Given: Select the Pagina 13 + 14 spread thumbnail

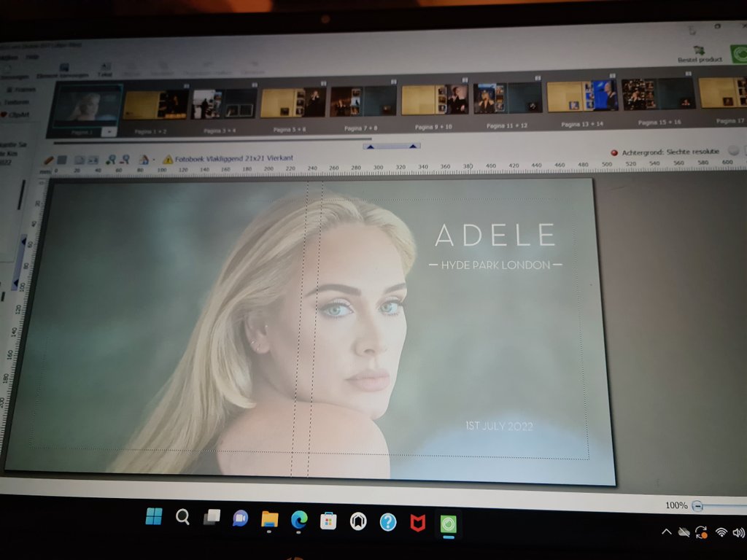Looking at the screenshot, I should coord(582,96).
